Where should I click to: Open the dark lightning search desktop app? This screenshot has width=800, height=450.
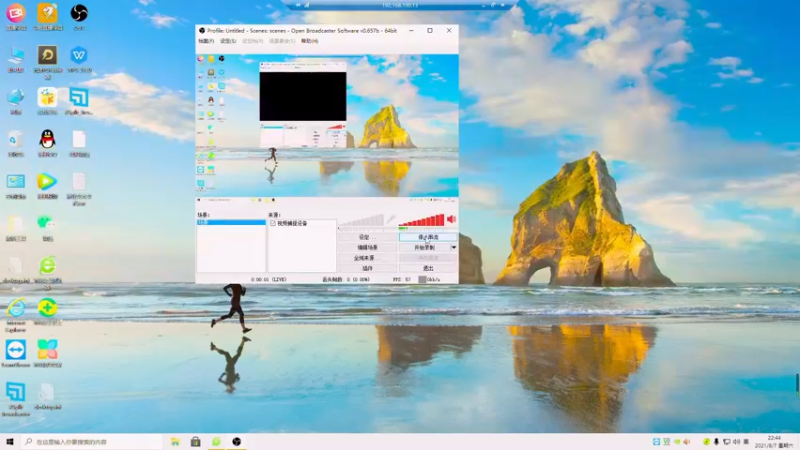47,55
